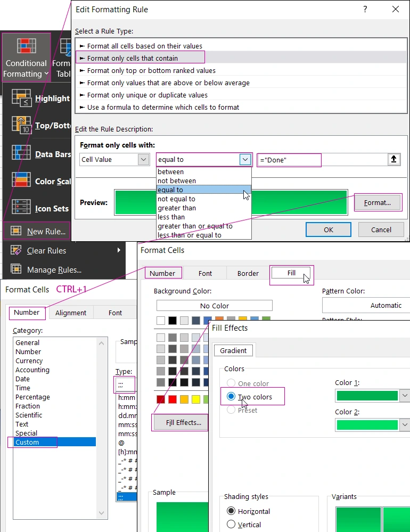The image size is (410, 532).
Task: Select the Top/Bottom Rules icon
Action: point(21,126)
